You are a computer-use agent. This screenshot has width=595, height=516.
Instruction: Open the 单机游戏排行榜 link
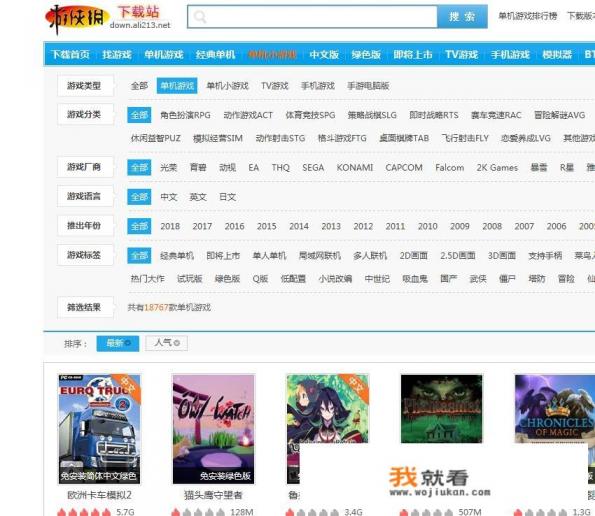[x=527, y=16]
